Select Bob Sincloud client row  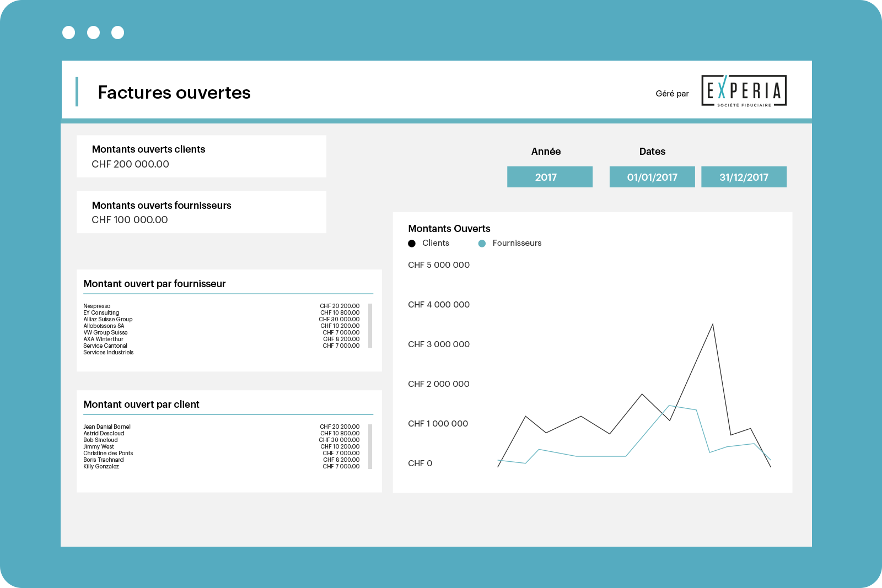pos(222,440)
